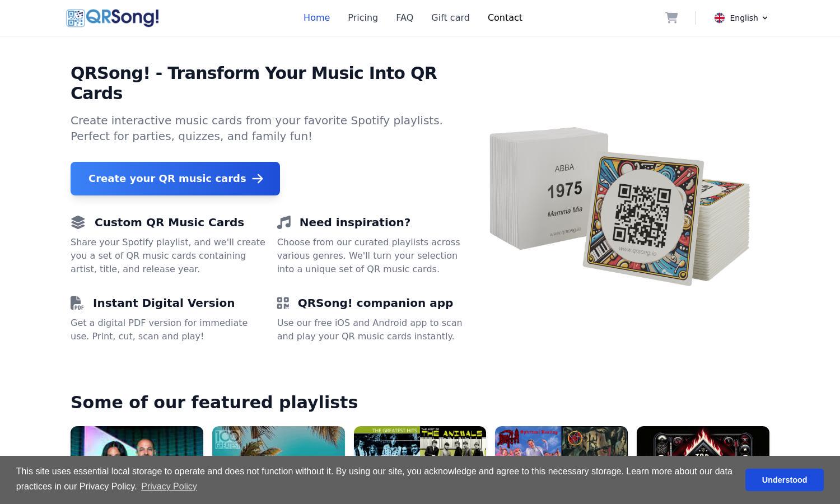Click the 'Instant Digital Version' heading

pos(164,303)
